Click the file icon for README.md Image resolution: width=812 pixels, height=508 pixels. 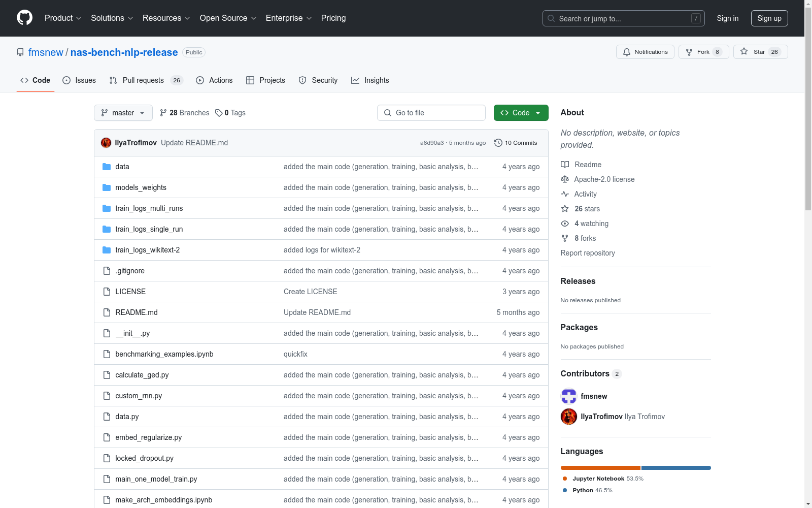[x=107, y=312]
